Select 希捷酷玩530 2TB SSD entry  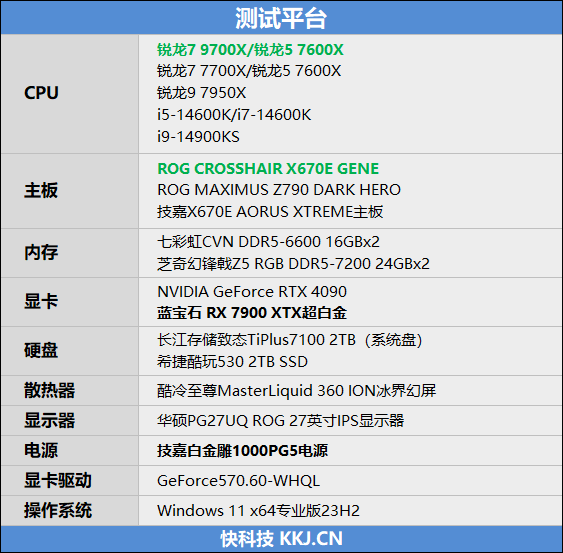tap(232, 362)
